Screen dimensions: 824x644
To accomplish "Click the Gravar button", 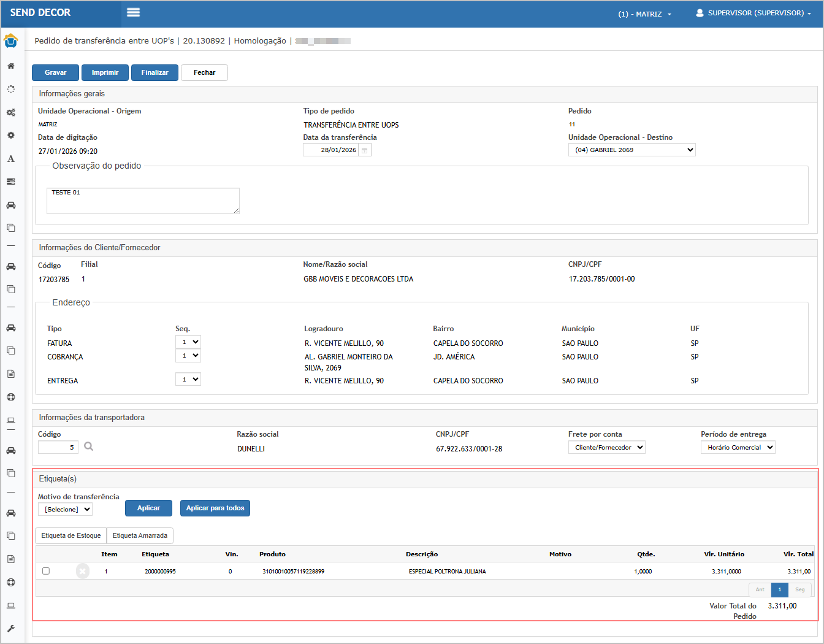I will pyautogui.click(x=56, y=72).
